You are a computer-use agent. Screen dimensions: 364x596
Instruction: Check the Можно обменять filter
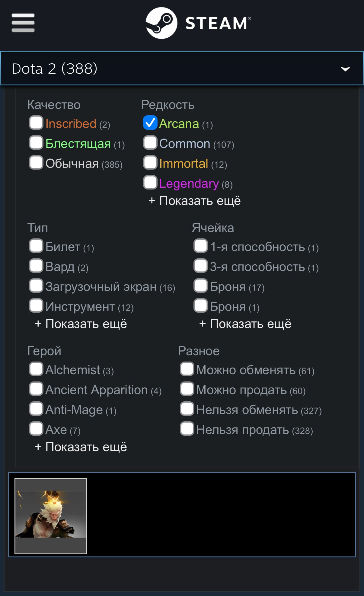pyautogui.click(x=187, y=369)
